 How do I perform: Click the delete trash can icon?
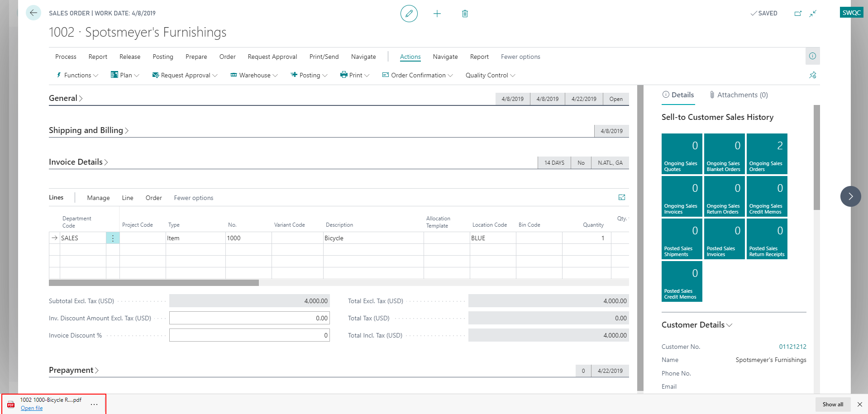(465, 14)
